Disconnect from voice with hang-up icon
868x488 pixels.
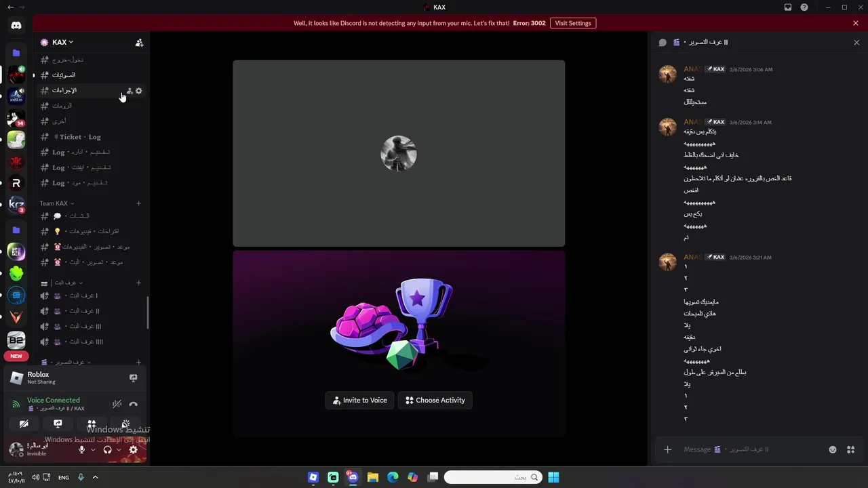pos(133,404)
